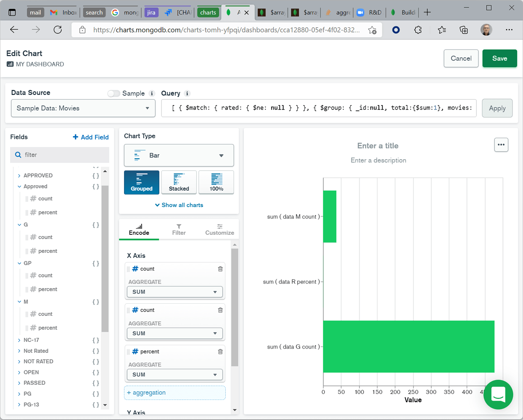Select the Stacked bar chart subtype
Image resolution: width=523 pixels, height=420 pixels.
tap(179, 182)
